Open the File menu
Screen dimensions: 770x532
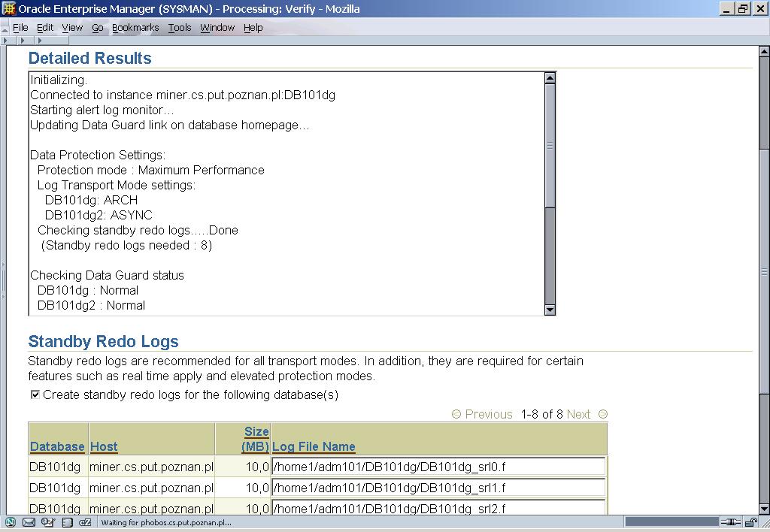[x=20, y=28]
